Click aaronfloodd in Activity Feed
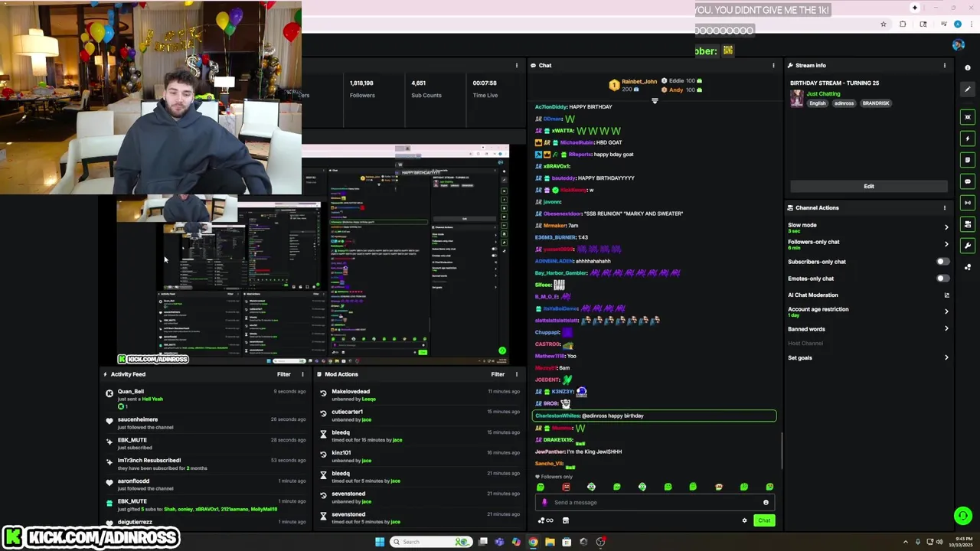This screenshot has height=551, width=980. [x=133, y=481]
